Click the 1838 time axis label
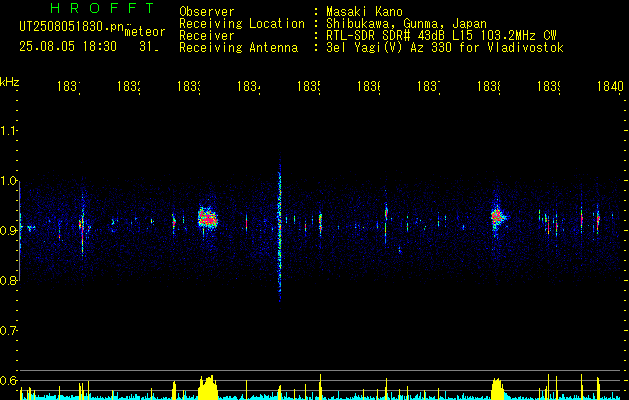Image resolution: width=629 pixels, height=400 pixels. point(489,86)
